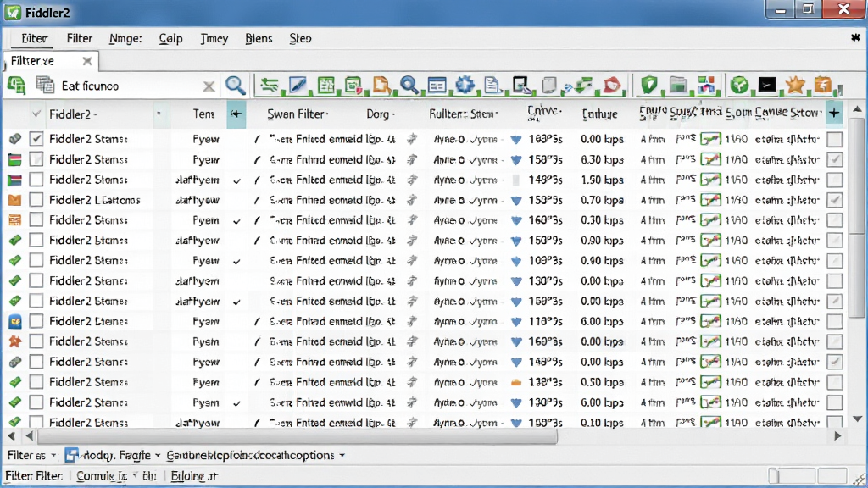Close the Filter ue tab
Screen dimensions: 868x488
point(87,61)
